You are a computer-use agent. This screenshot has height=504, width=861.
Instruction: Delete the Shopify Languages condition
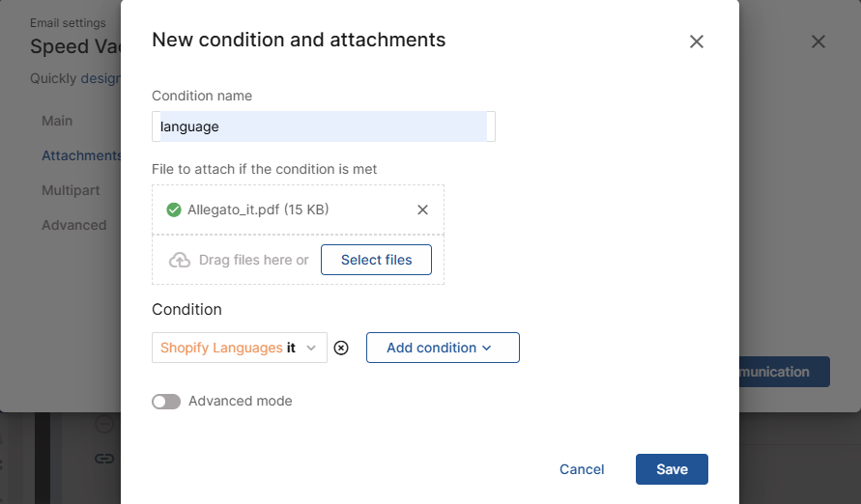pyautogui.click(x=341, y=348)
